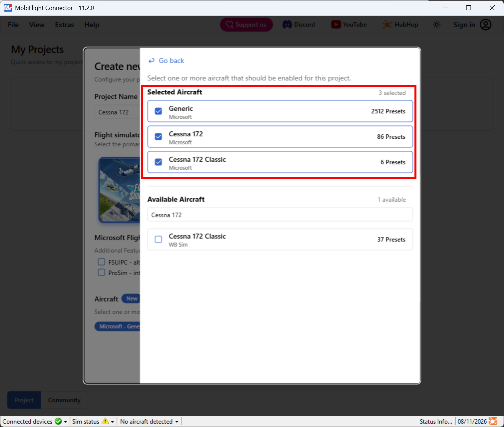The width and height of the screenshot is (504, 427).
Task: Click the Sim status warning icon
Action: coord(105,421)
